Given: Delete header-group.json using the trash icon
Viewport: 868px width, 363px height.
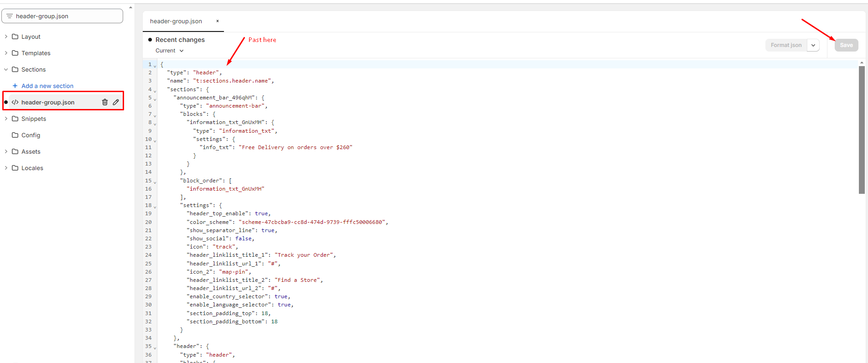Looking at the screenshot, I should coord(104,102).
